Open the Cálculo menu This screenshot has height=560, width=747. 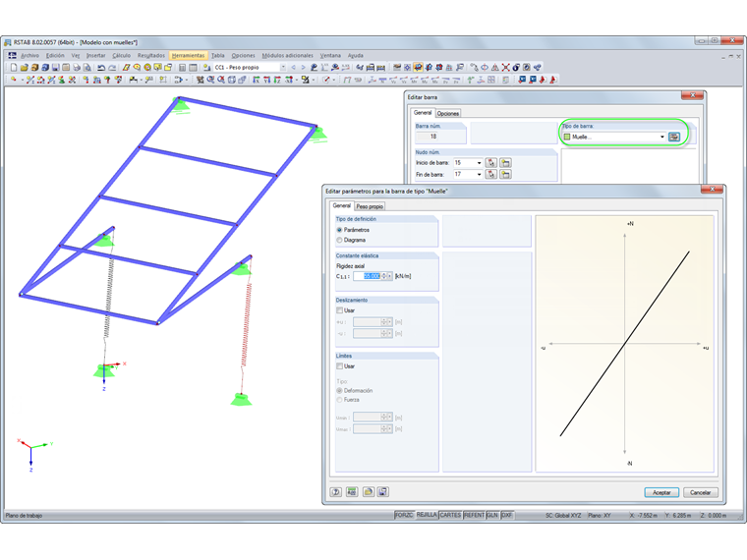122,56
